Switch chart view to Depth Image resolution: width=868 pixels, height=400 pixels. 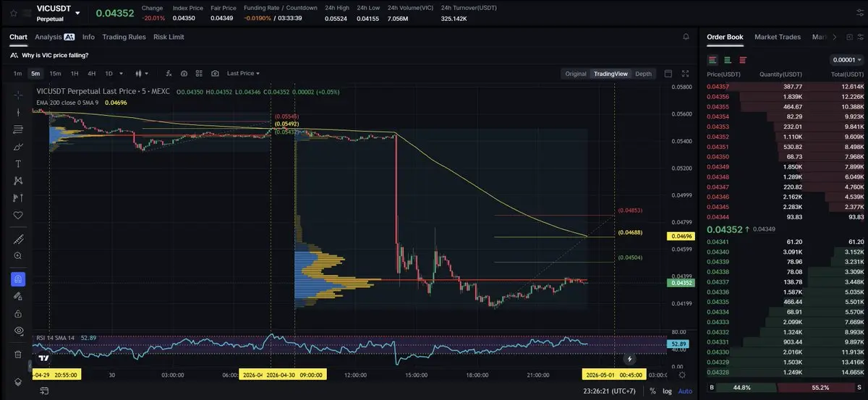click(x=643, y=74)
